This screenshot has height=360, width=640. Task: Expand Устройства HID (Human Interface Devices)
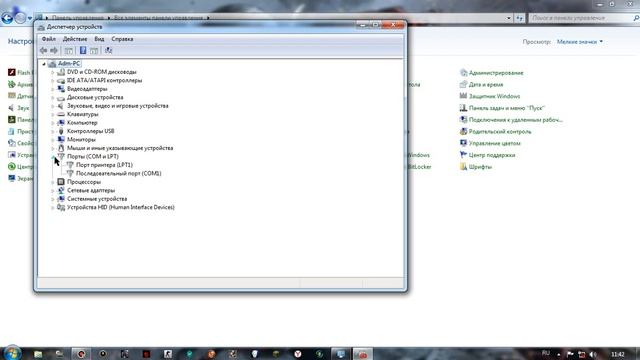(52, 207)
